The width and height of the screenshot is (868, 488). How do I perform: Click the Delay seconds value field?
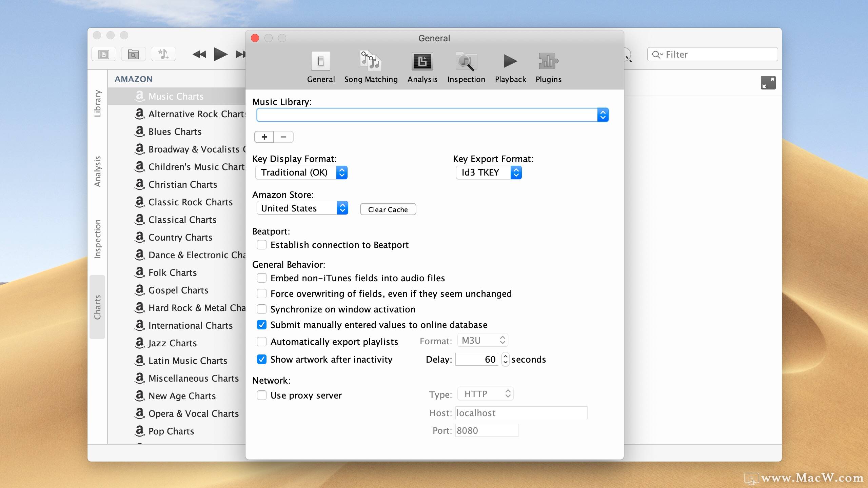pos(476,359)
